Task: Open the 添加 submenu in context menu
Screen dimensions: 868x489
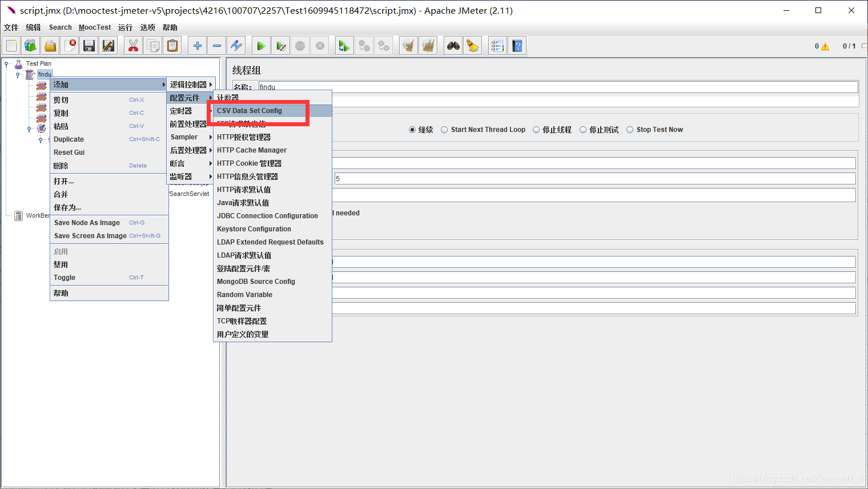Action: click(x=109, y=85)
